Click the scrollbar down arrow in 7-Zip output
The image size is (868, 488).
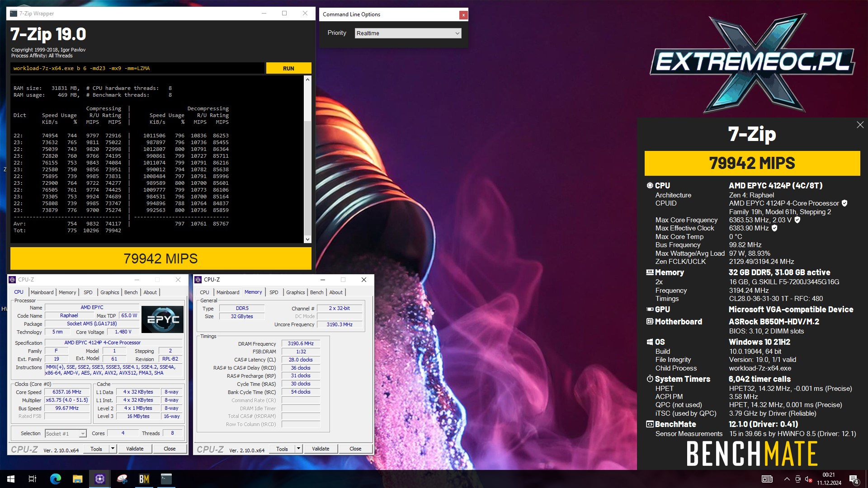pos(308,239)
